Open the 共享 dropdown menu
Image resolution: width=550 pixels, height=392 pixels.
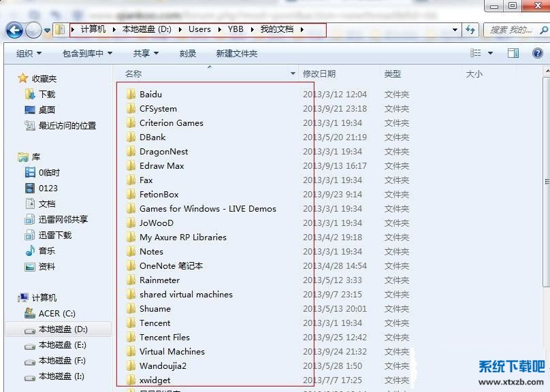point(146,54)
